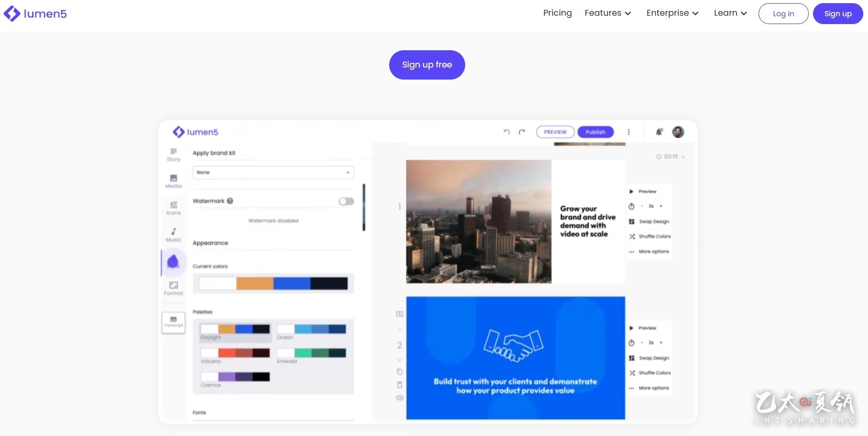Decrease scene 2 duration with the minus
Screen dimensions: 868x436
coord(642,343)
